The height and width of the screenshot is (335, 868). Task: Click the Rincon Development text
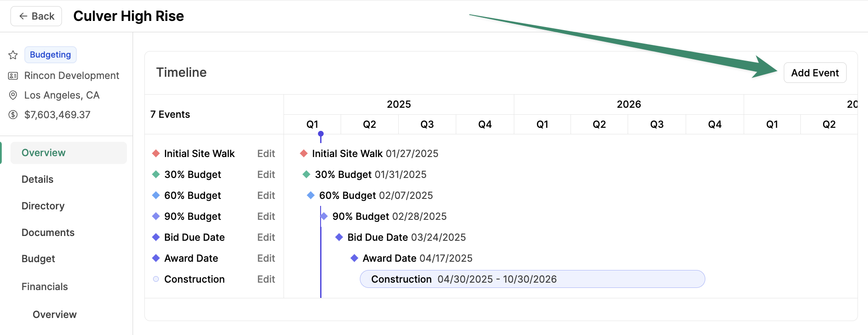coord(72,75)
